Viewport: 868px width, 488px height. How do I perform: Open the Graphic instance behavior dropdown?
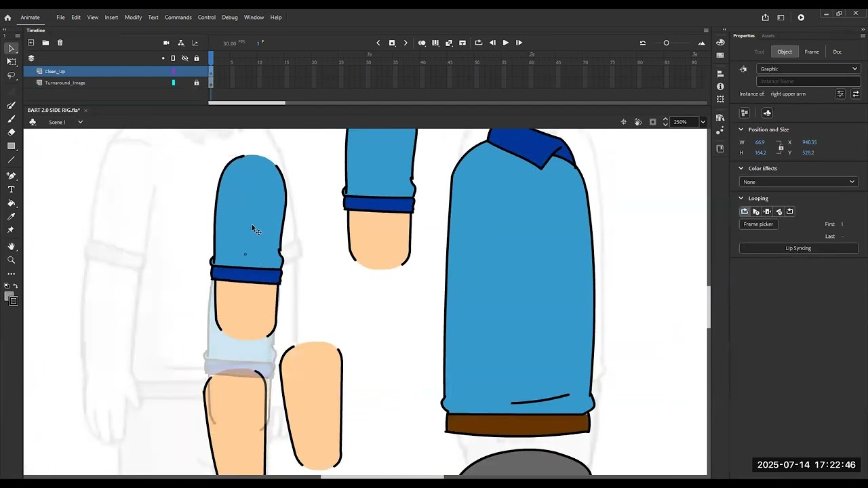808,68
